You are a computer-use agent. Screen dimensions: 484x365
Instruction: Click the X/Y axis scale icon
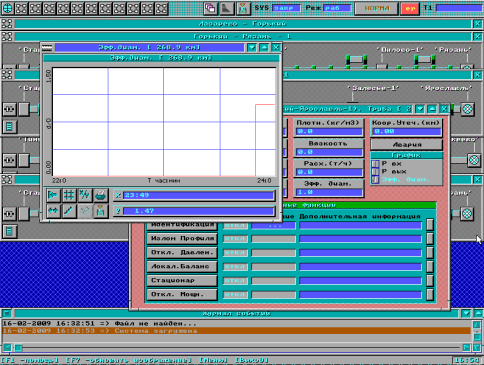85,195
